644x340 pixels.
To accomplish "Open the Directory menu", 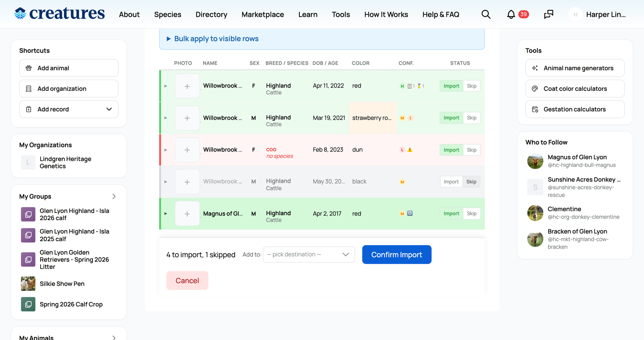I will (x=211, y=15).
